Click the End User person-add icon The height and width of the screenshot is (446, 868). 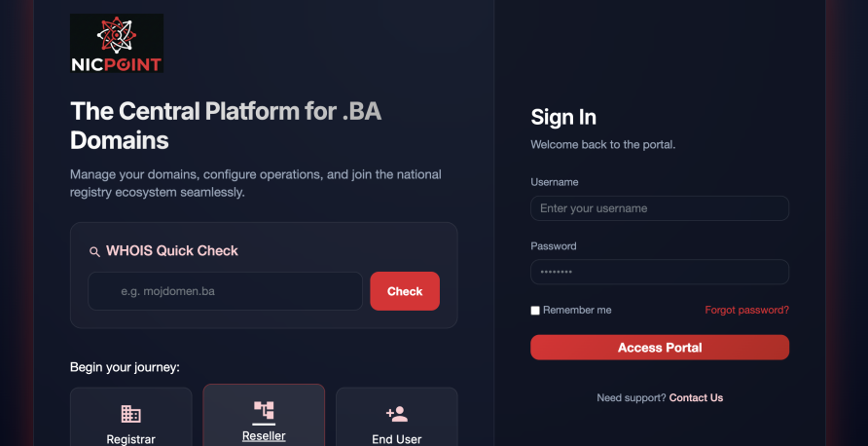[x=396, y=414]
